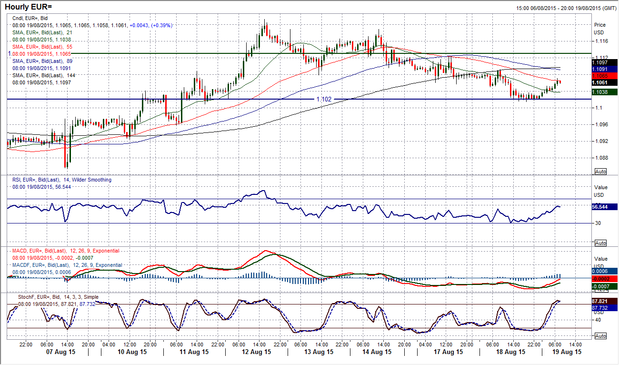Click the StochF Simple legend label

point(58,297)
